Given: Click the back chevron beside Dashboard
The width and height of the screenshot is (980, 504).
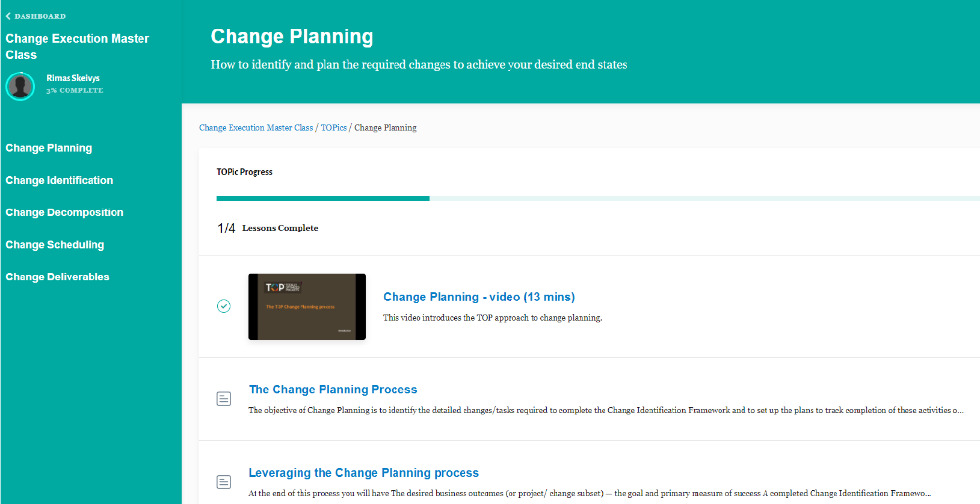Looking at the screenshot, I should tap(8, 16).
